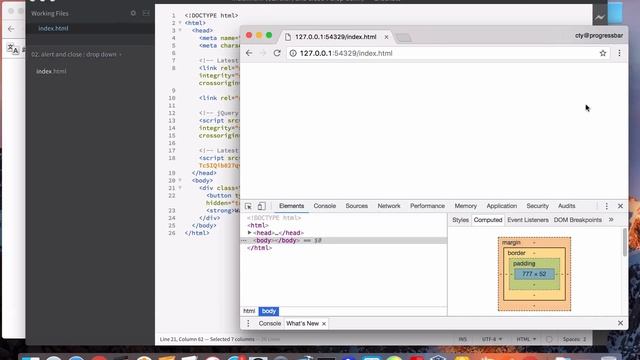640x360 pixels.
Task: Select the closing html tag row
Action: 259,248
